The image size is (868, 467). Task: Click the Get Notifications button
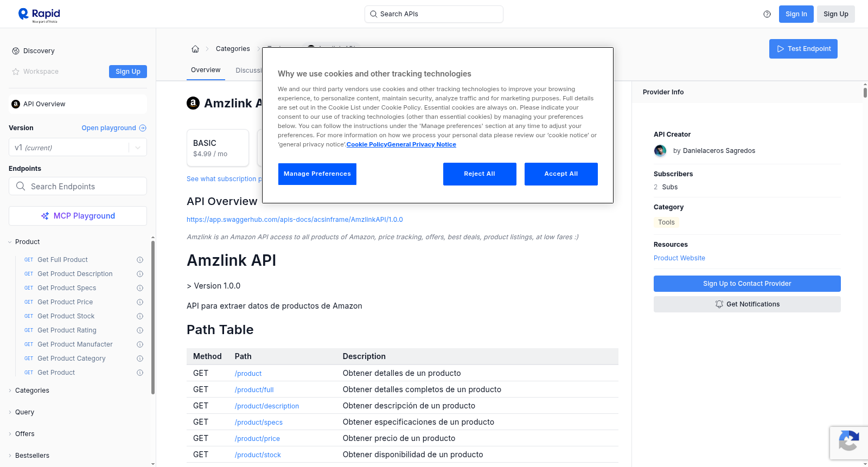coord(747,304)
